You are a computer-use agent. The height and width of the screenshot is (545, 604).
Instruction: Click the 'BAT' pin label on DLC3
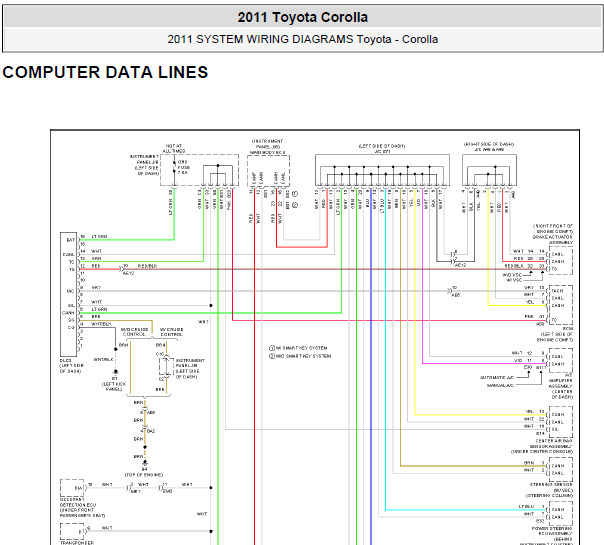(70, 240)
